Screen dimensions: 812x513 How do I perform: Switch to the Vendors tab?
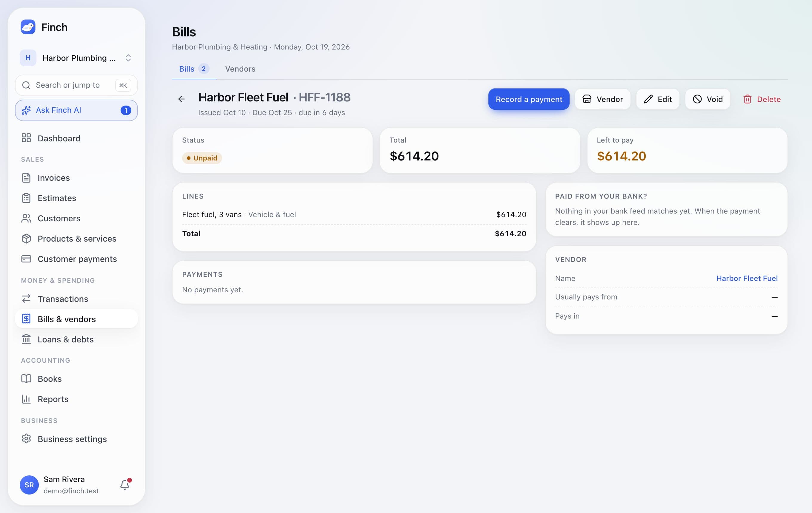tap(240, 69)
